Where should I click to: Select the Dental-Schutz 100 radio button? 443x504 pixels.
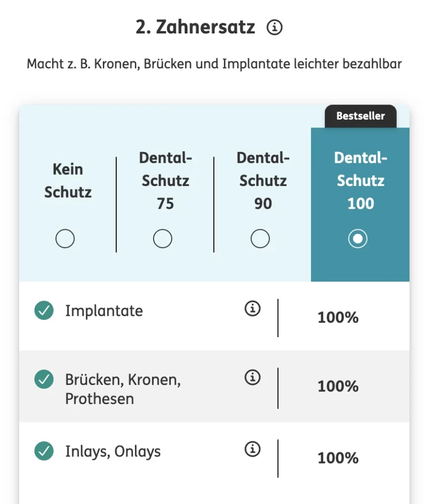(x=357, y=239)
